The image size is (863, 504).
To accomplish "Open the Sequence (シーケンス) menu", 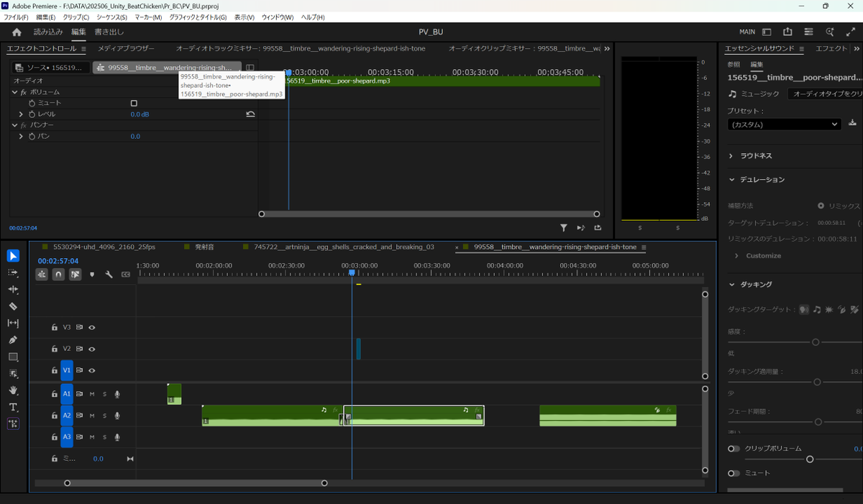I will (x=111, y=17).
